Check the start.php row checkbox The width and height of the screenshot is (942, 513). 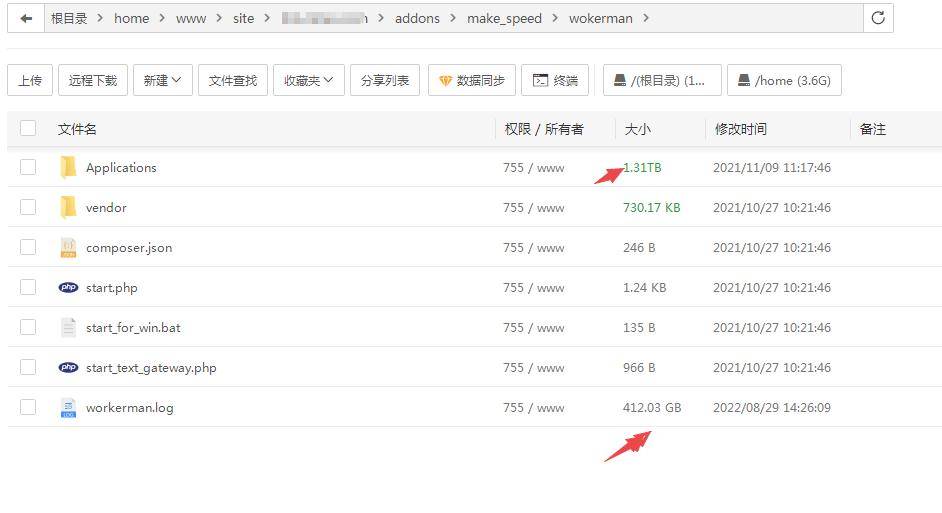28,287
